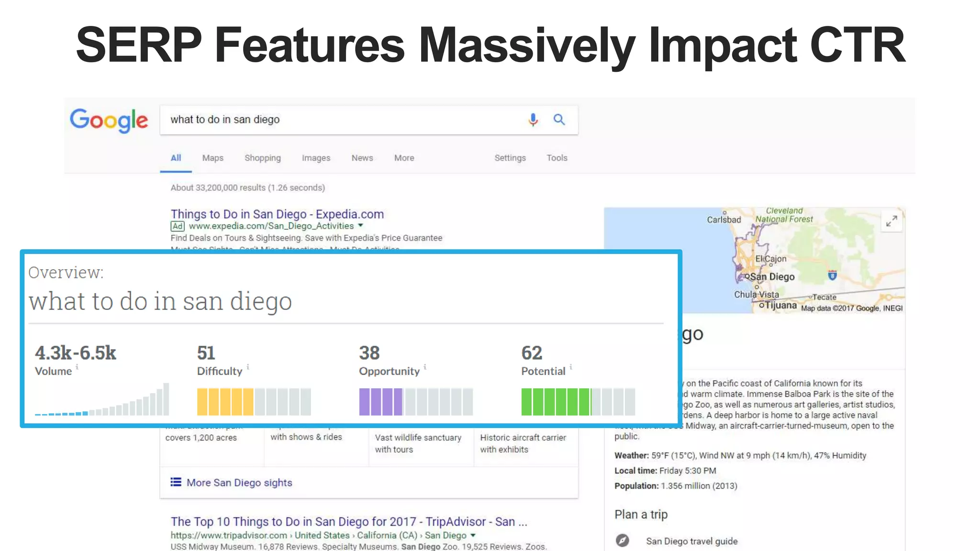Switch to the News tab
Screen dimensions: 980x551
tap(362, 158)
